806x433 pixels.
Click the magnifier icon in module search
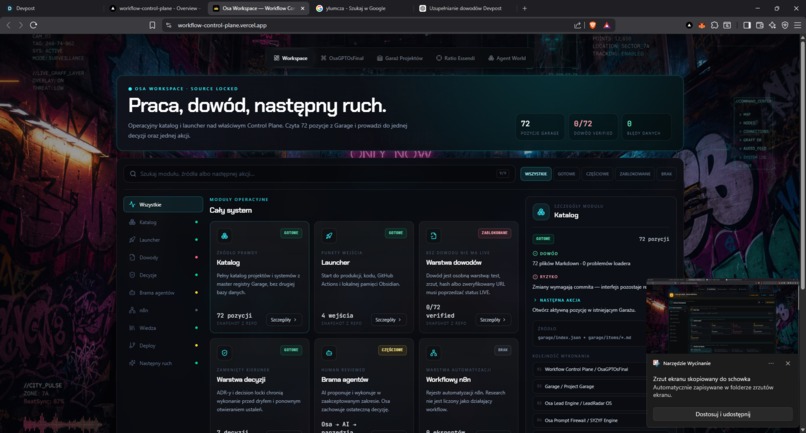click(133, 174)
